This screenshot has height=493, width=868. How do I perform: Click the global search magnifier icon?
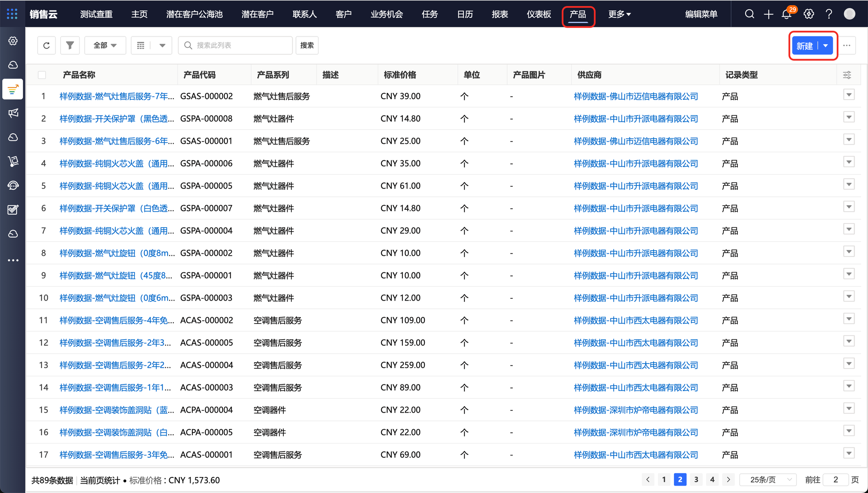750,14
